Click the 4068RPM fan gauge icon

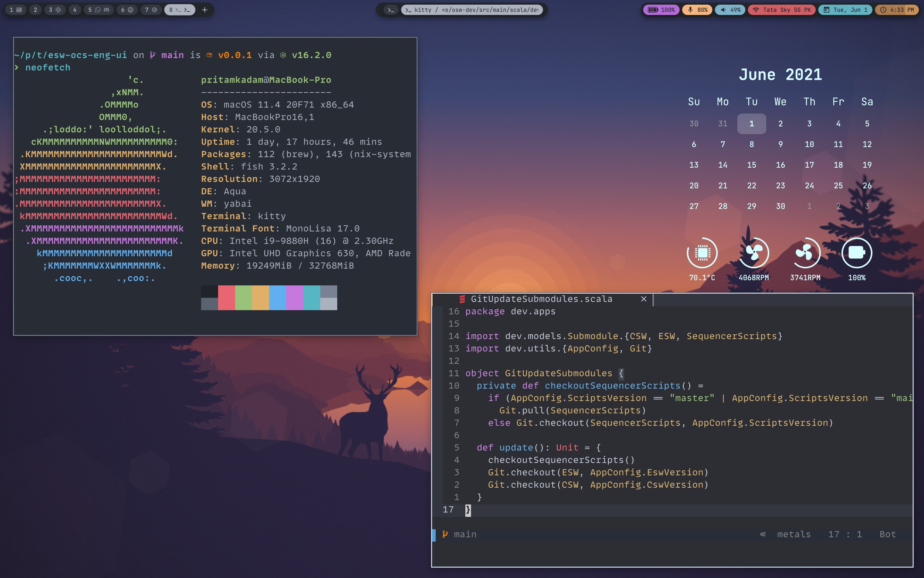[754, 253]
